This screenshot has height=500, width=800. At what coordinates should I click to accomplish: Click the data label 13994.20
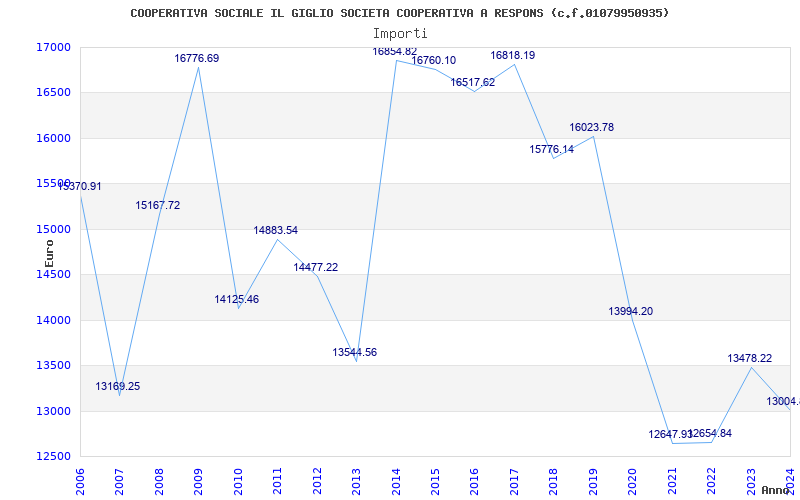[631, 311]
